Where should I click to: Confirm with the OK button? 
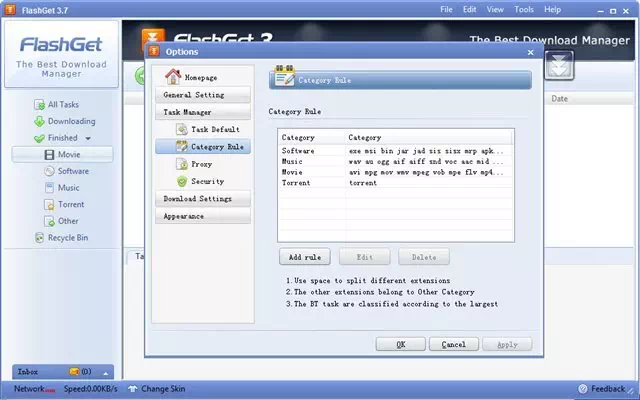click(400, 344)
